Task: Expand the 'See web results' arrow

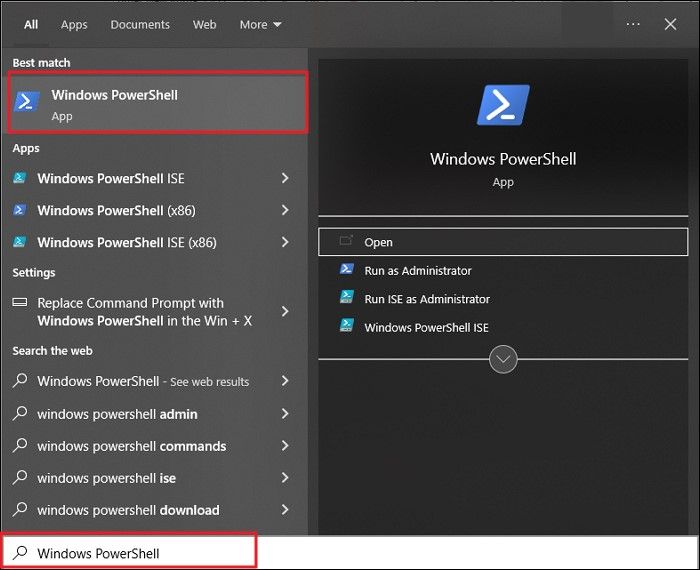Action: (285, 381)
